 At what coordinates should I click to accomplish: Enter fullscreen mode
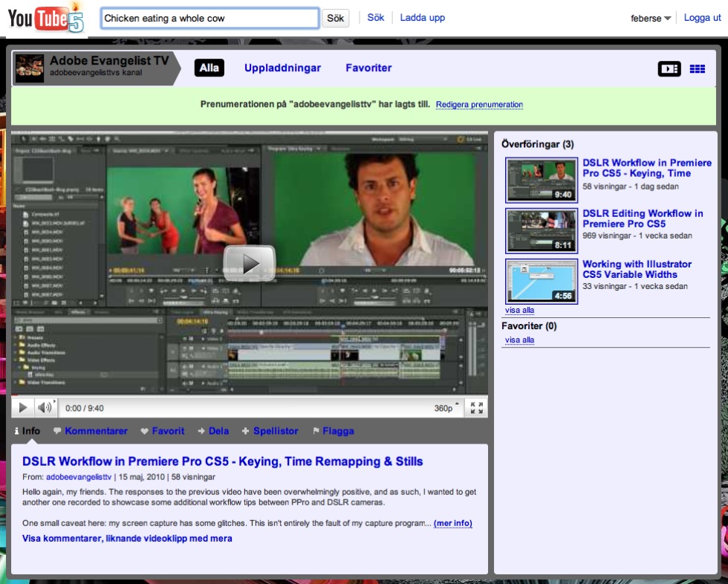coord(476,408)
